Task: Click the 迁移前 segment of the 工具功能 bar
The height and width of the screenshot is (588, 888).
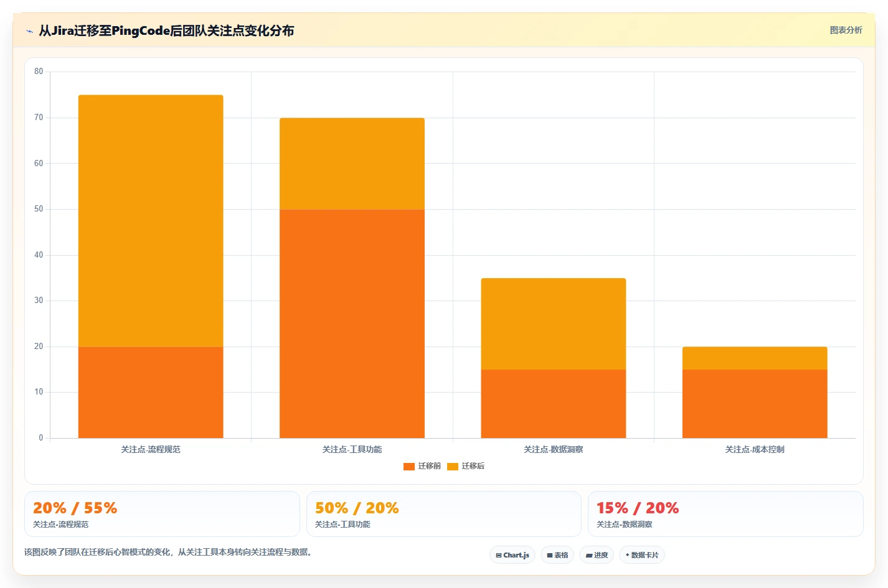Action: coord(352,324)
